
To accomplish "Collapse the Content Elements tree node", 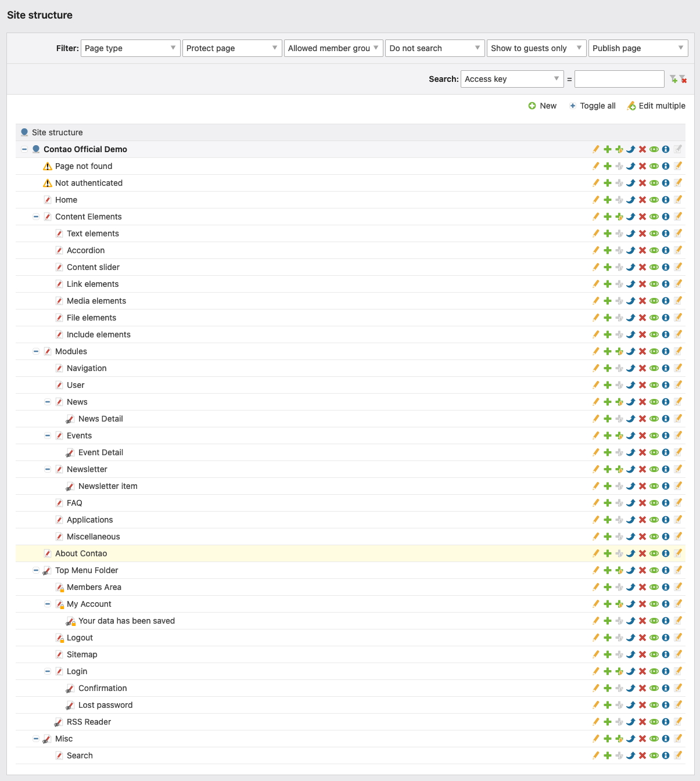I will pos(36,217).
